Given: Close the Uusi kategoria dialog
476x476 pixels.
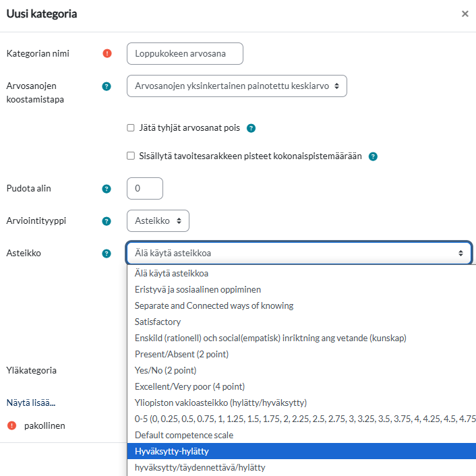Looking at the screenshot, I should [465, 13].
